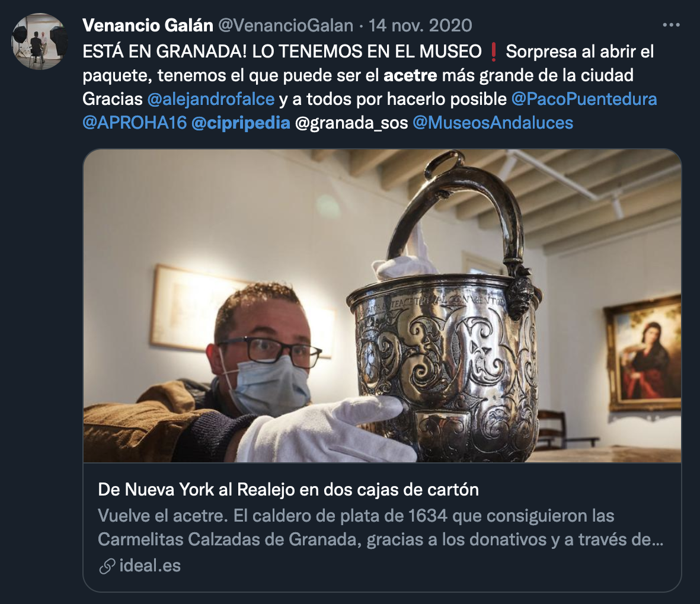Click the red exclamation mark emoji
700x604 pixels.
493,52
